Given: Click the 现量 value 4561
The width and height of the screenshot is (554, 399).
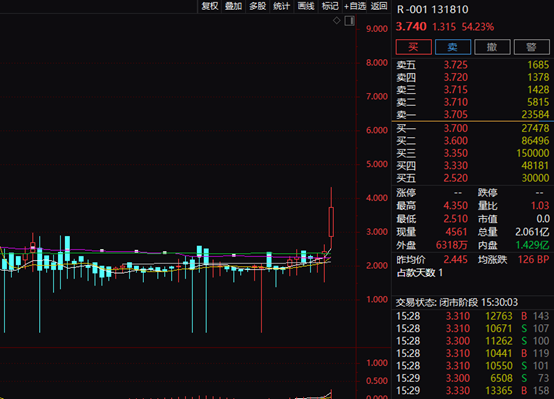Looking at the screenshot, I should coord(456,232).
